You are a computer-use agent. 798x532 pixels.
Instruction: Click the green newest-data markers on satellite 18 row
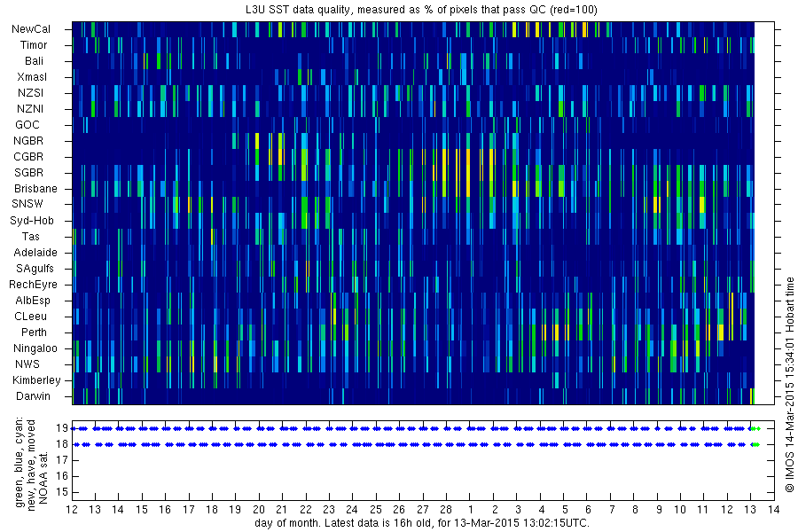coord(755,444)
